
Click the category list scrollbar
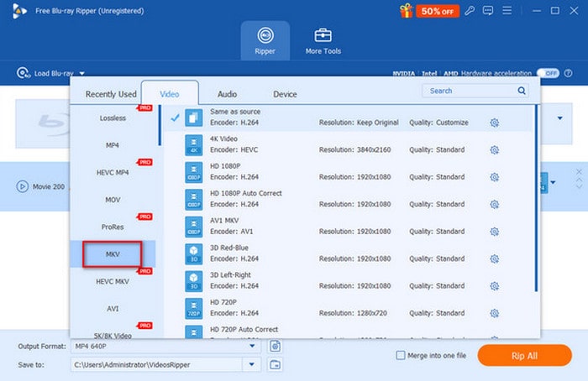(160, 126)
